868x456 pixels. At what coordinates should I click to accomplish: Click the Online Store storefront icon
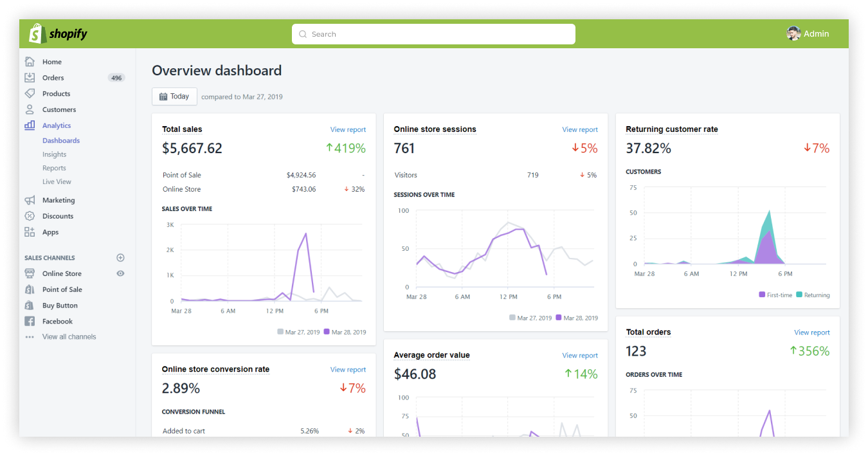(x=30, y=273)
